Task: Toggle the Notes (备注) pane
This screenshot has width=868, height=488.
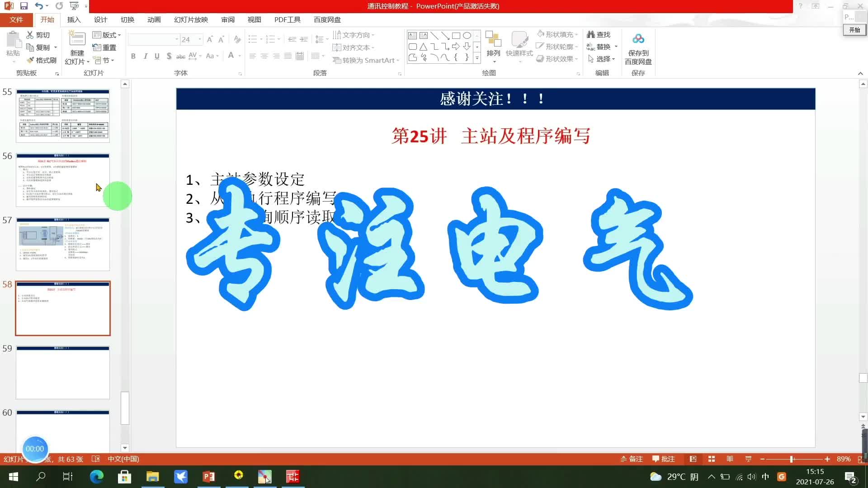Action: pos(632,459)
